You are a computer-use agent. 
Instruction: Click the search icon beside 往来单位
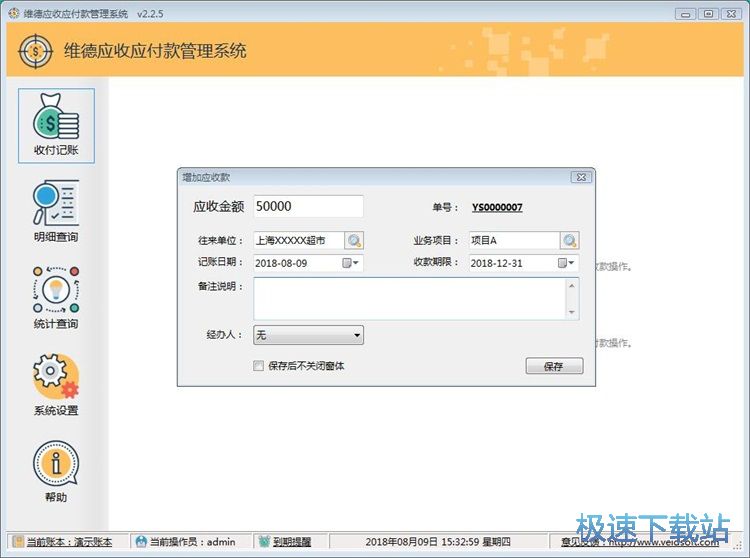tap(354, 241)
